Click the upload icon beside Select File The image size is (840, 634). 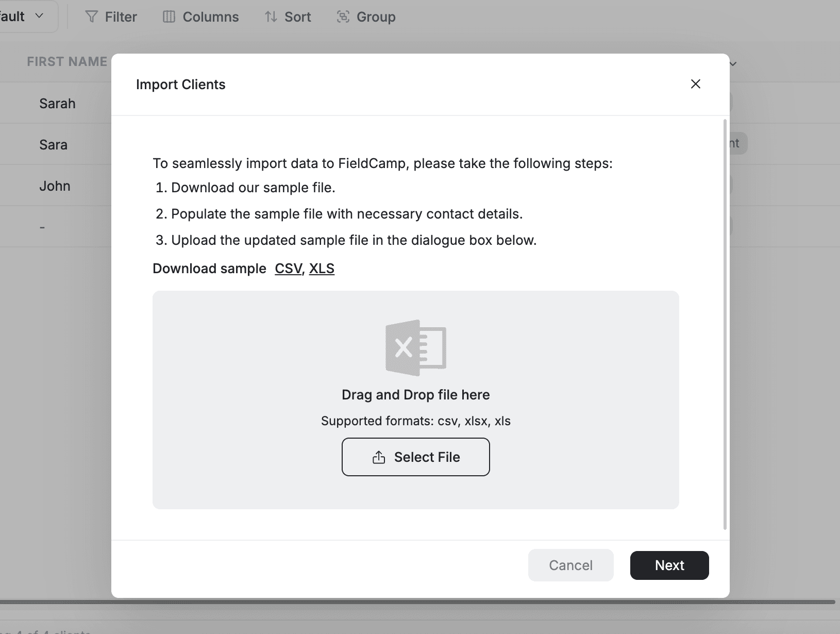[379, 457]
